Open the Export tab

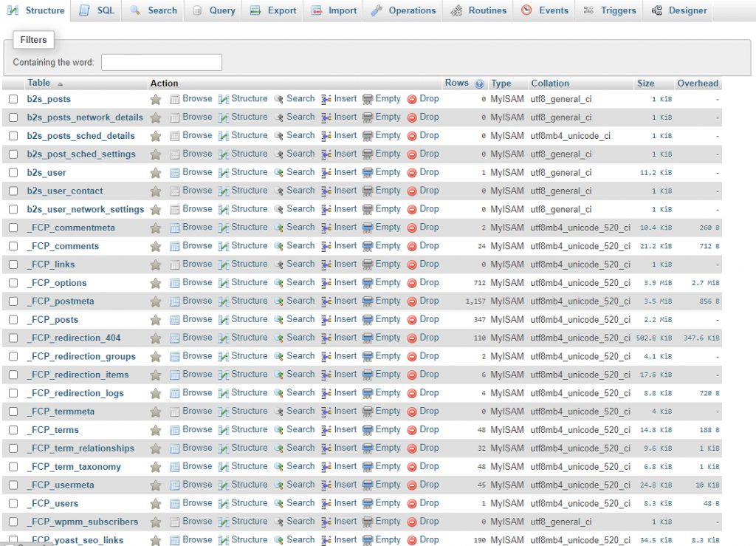coord(273,10)
